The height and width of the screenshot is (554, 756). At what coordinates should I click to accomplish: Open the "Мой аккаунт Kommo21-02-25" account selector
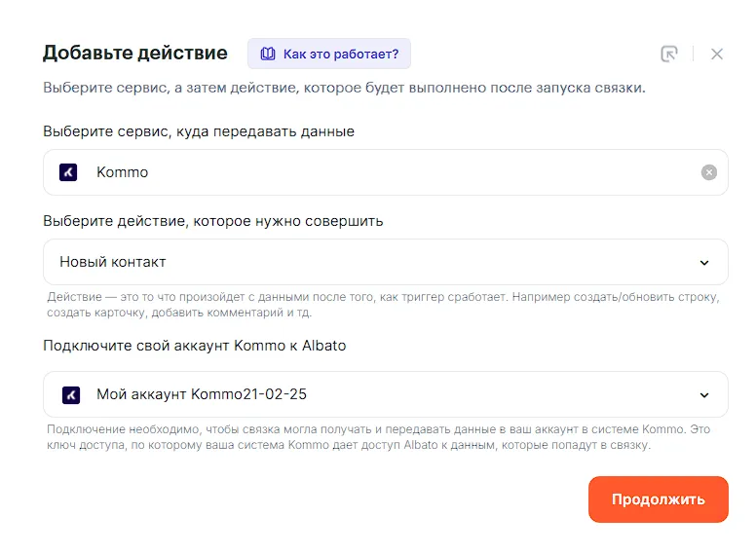(370, 394)
